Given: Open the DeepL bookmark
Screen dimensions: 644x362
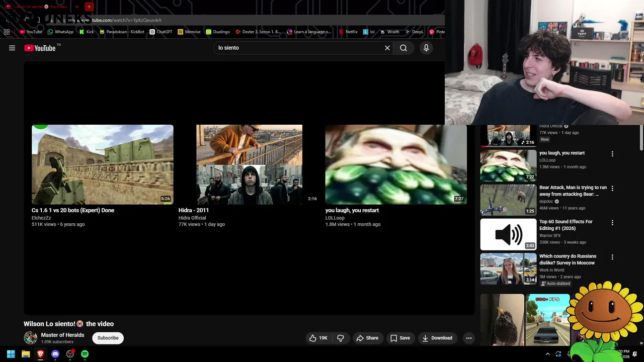Looking at the screenshot, I should click(x=414, y=32).
